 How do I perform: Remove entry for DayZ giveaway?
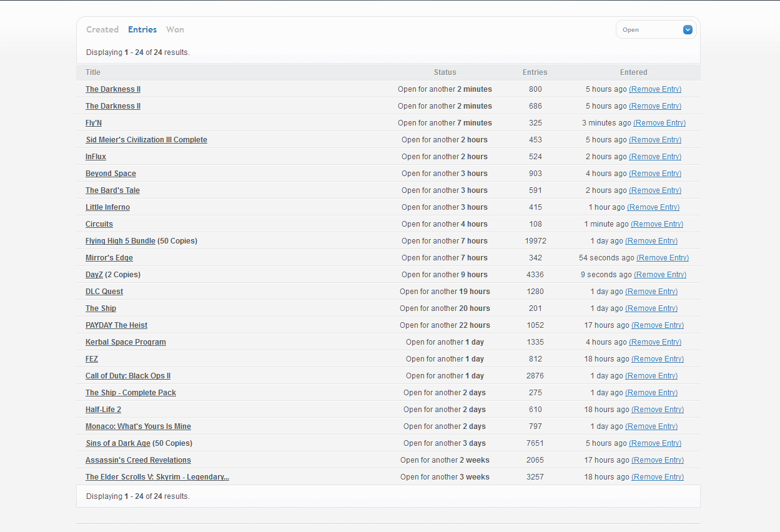pos(660,275)
